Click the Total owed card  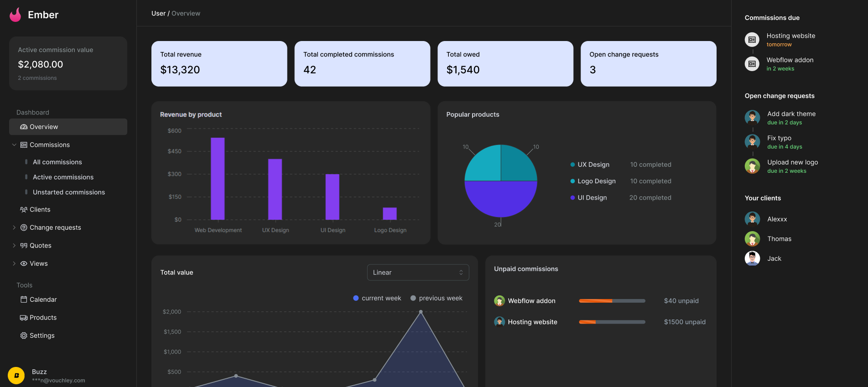pyautogui.click(x=505, y=64)
